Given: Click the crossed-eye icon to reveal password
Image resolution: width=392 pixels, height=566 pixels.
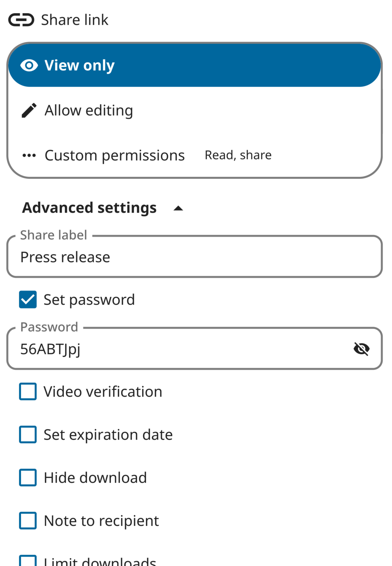Looking at the screenshot, I should point(362,349).
